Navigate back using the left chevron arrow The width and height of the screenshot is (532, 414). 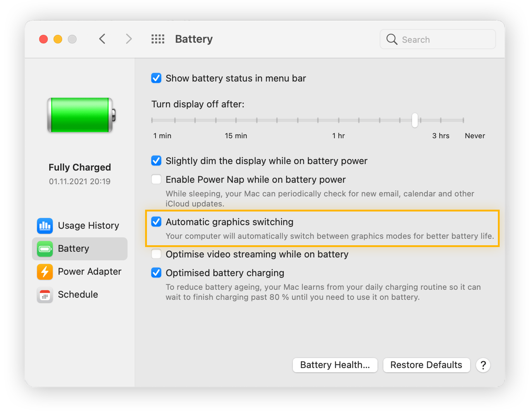click(x=102, y=39)
